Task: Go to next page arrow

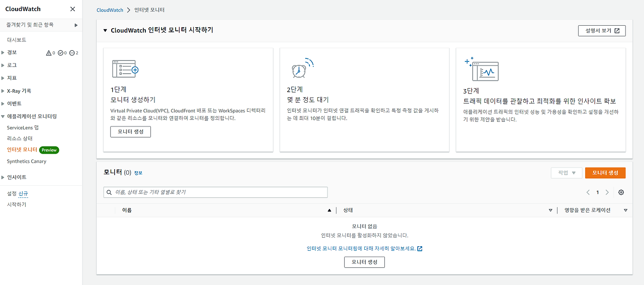Action: 607,192
